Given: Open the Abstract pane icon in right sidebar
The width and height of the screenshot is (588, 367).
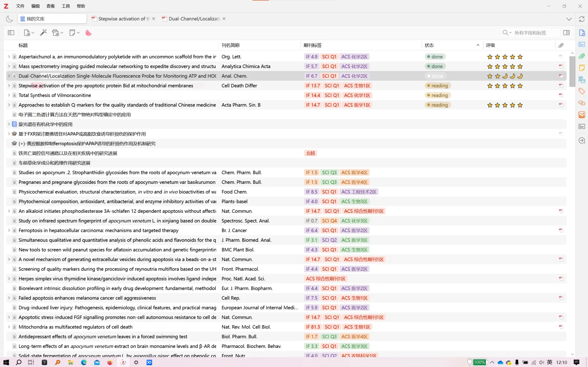Looking at the screenshot, I should (x=582, y=45).
